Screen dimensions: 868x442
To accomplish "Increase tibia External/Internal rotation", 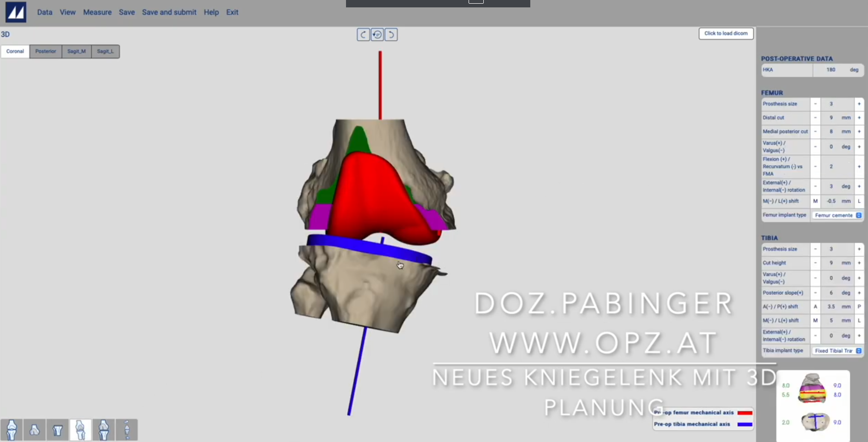I will coord(859,336).
